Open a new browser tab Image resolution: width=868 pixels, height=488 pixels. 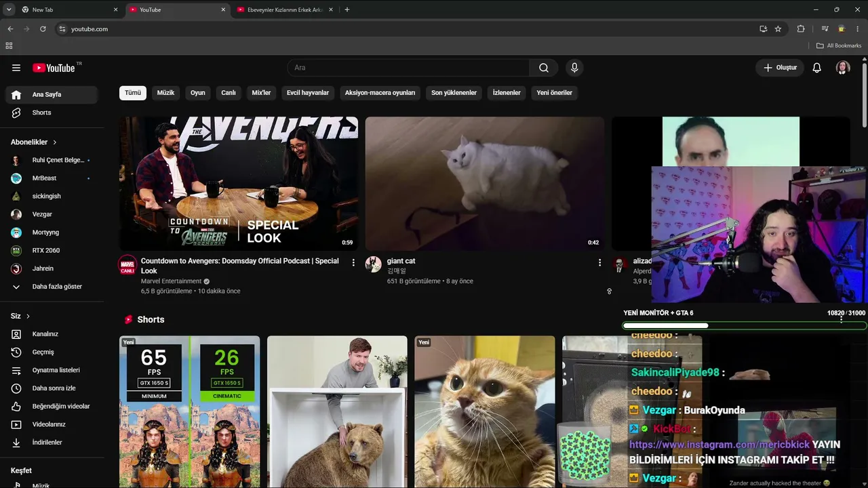347,10
